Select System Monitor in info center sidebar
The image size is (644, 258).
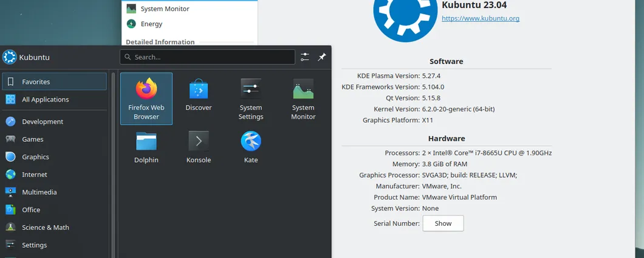tap(190, 9)
